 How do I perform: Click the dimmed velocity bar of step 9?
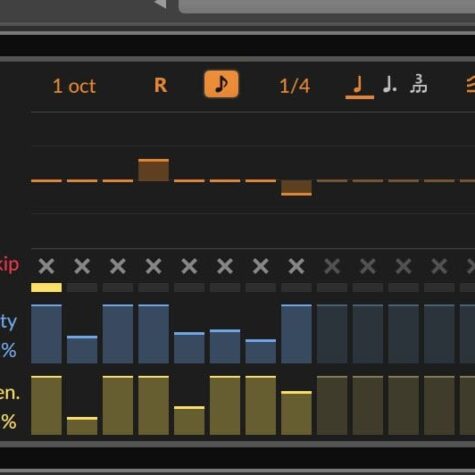[332, 334]
